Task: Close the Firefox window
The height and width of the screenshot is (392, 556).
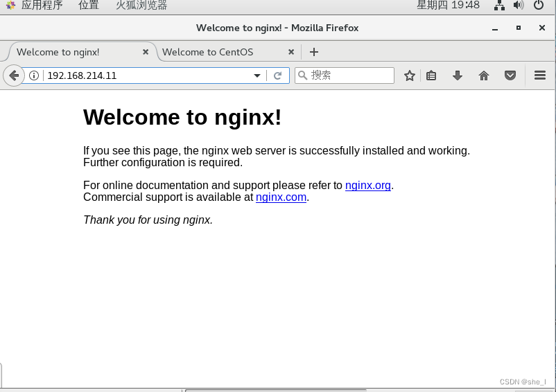Action: point(542,28)
